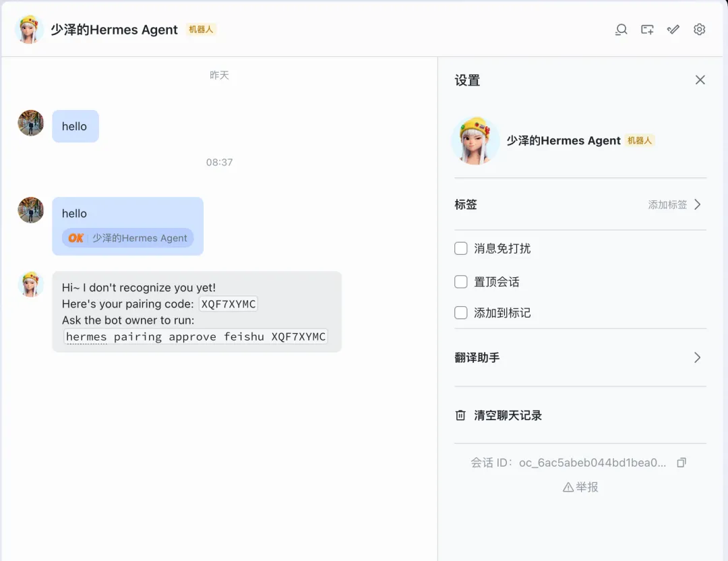728x561 pixels.
Task: Click the first hello message bubble
Action: pyautogui.click(x=75, y=126)
